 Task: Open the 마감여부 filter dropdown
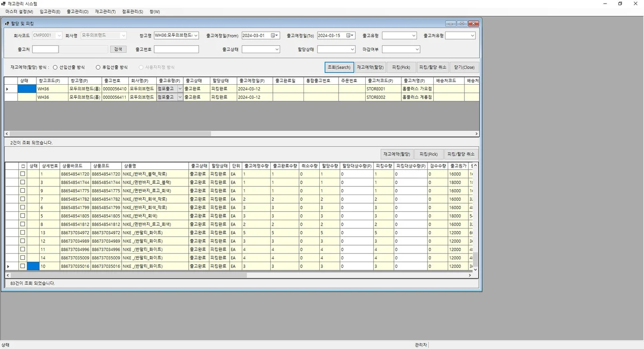[x=417, y=50]
